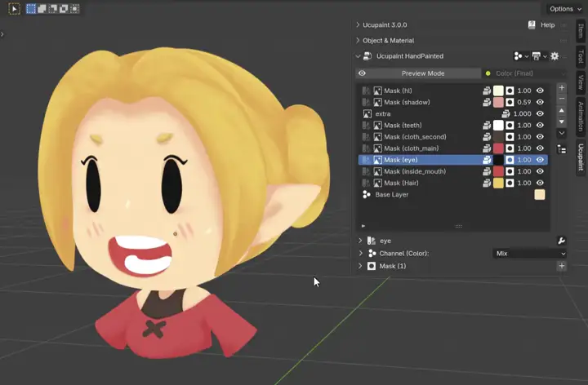Screen dimensions: 588x385
Task: Move selected layer down
Action: pyautogui.click(x=562, y=122)
